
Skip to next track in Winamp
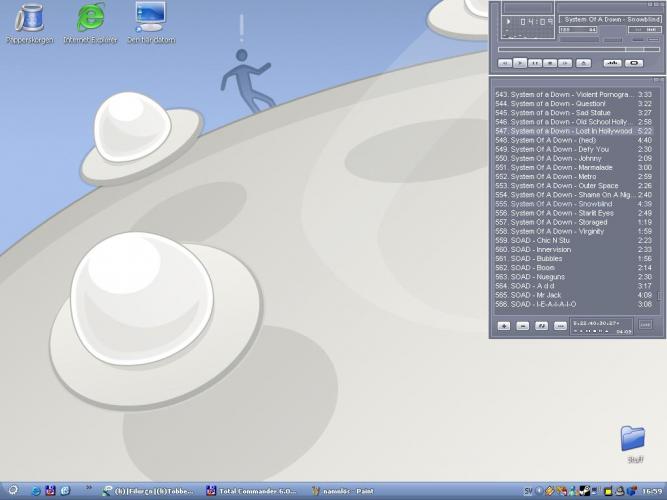pos(566,63)
